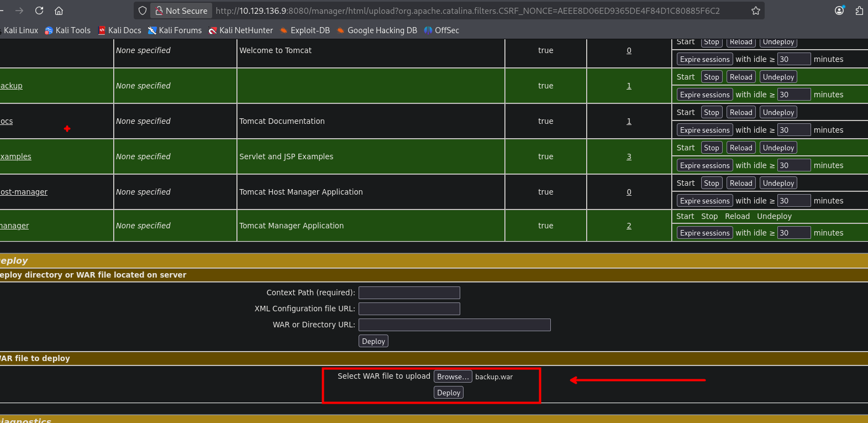Open the examples sessions count link
The width and height of the screenshot is (868, 423).
[x=629, y=156]
